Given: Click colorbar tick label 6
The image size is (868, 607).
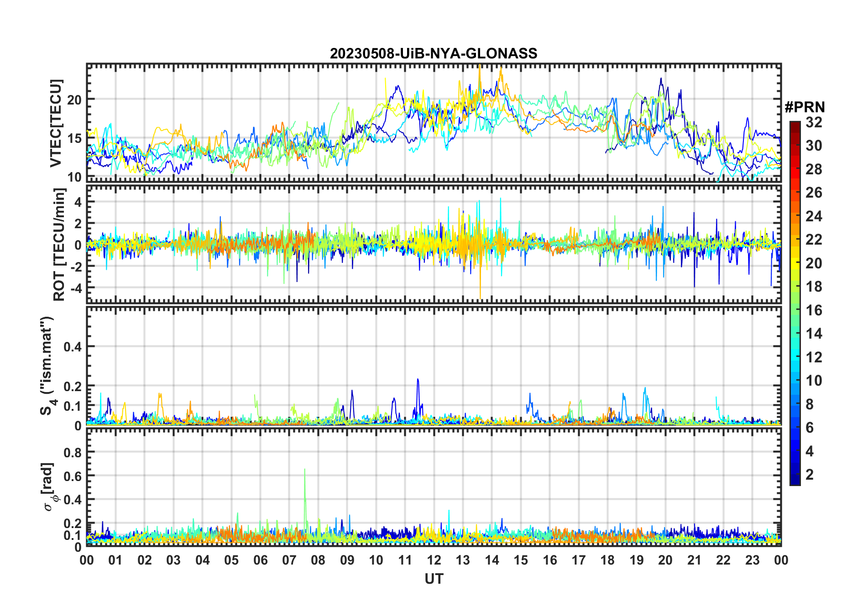Looking at the screenshot, I should click(810, 428).
